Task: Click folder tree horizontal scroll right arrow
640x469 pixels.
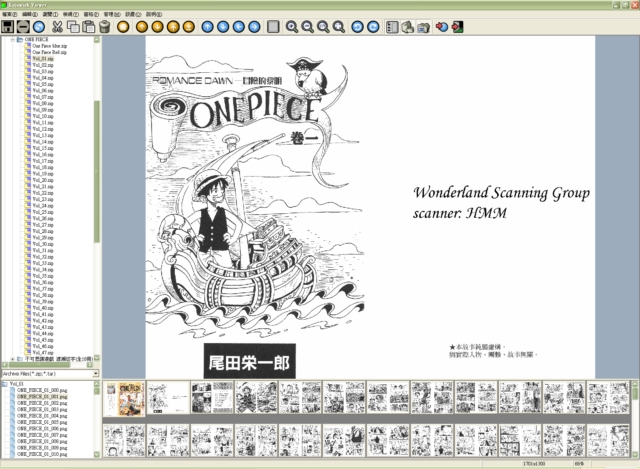Action: coord(90,365)
